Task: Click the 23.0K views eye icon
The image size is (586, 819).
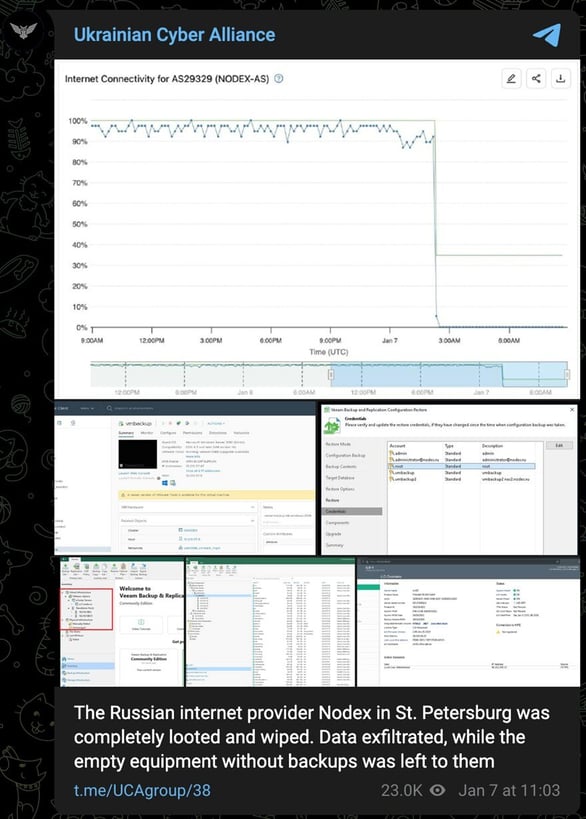Action: click(437, 790)
